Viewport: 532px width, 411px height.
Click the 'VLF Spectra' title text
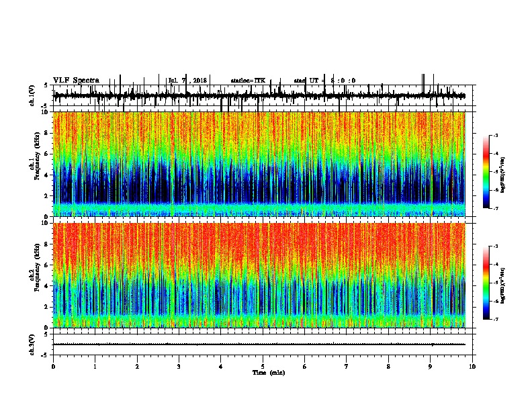(76, 81)
